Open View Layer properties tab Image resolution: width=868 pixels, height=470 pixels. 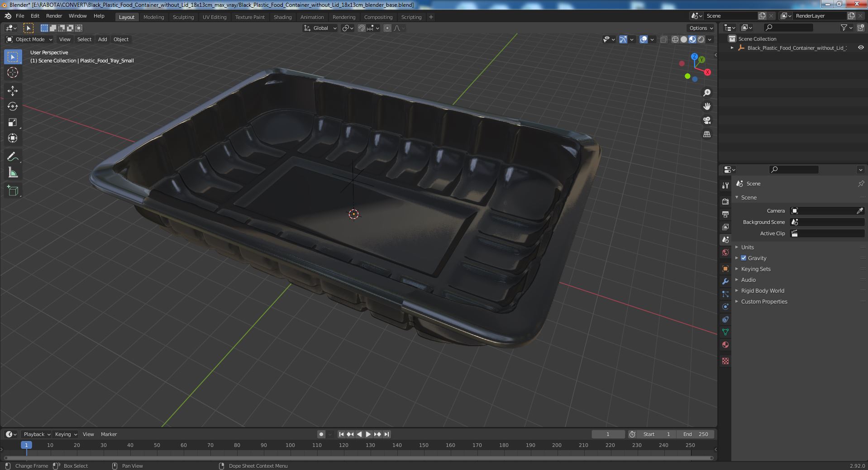(x=725, y=227)
